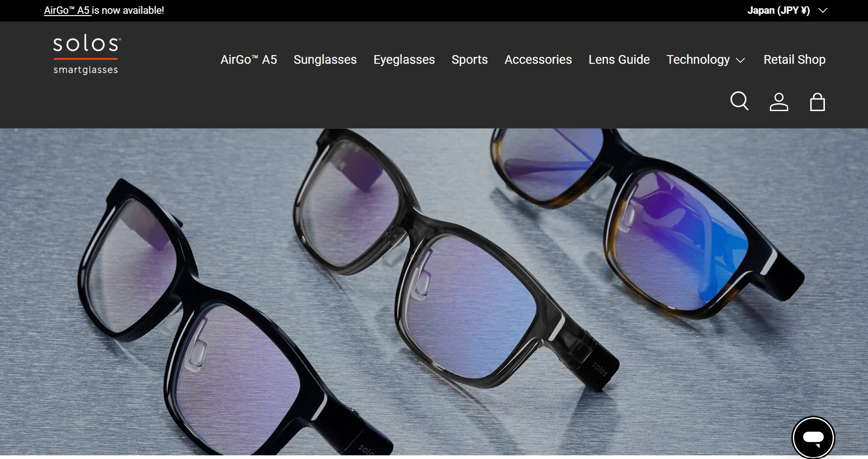868x459 pixels.
Task: Click AirGo™ A5 in the main navigation
Action: point(249,60)
